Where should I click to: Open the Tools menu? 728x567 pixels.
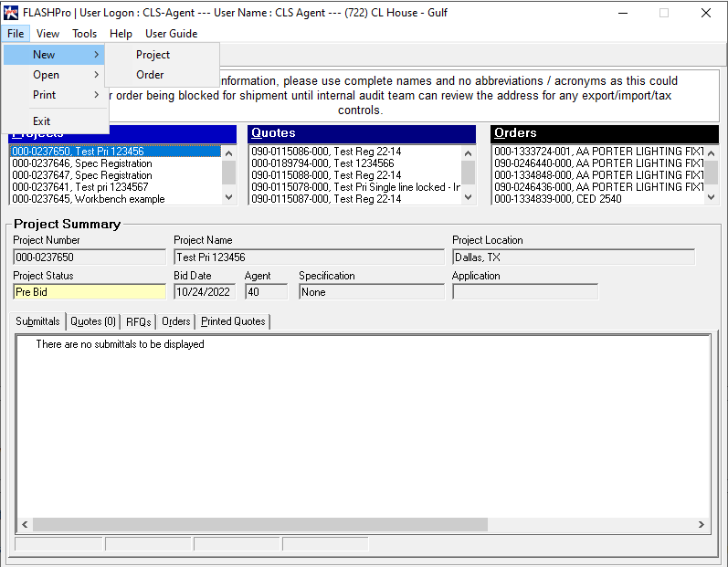[85, 34]
